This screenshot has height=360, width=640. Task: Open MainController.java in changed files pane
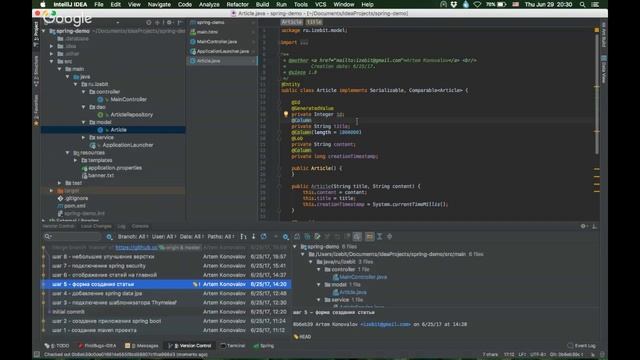(x=363, y=277)
